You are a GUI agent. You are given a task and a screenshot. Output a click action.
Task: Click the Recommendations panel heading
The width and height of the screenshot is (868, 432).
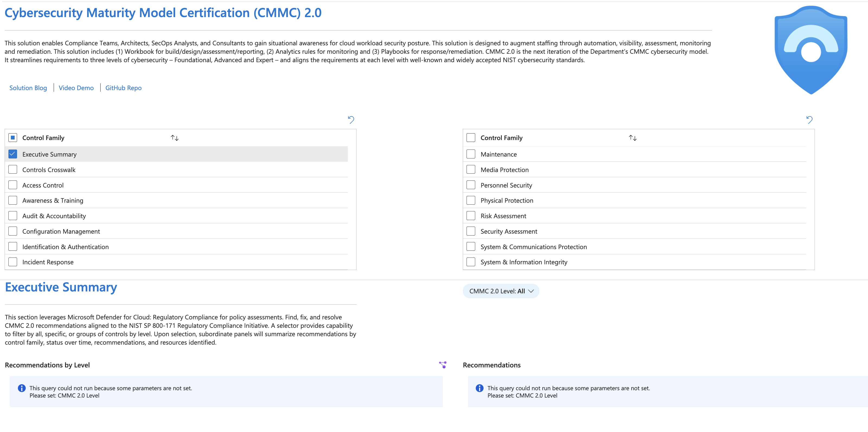click(492, 365)
